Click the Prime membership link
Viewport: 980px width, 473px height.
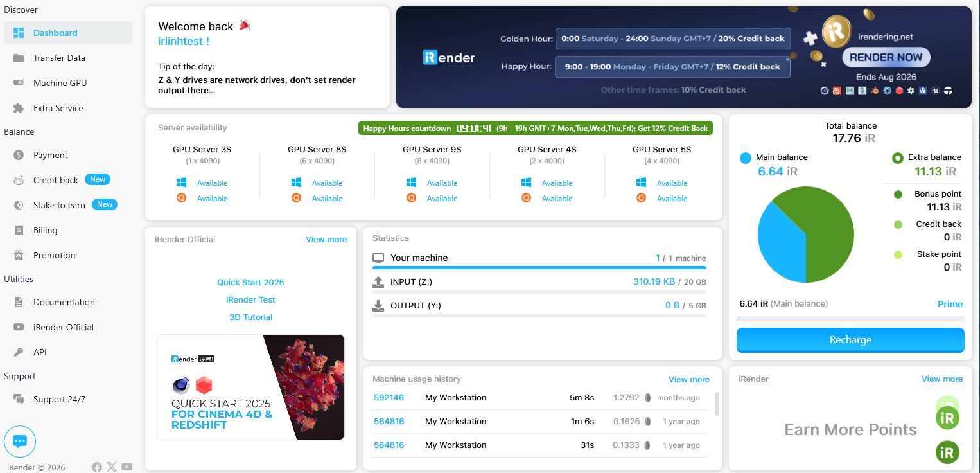(950, 304)
